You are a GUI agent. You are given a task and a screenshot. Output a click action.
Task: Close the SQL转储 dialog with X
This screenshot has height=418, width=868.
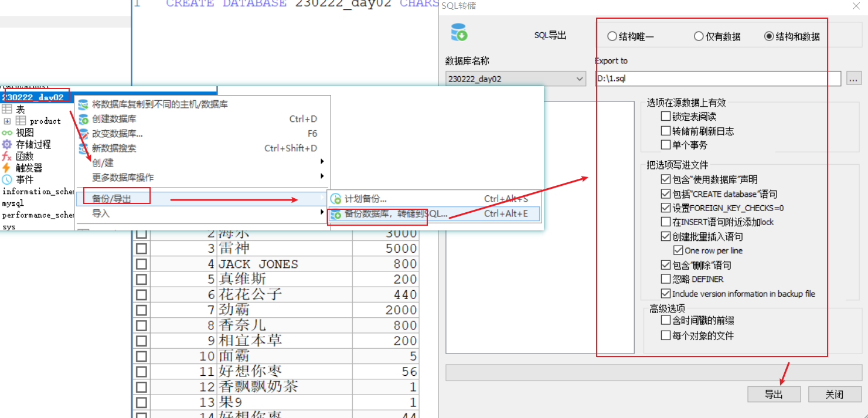coord(856,5)
